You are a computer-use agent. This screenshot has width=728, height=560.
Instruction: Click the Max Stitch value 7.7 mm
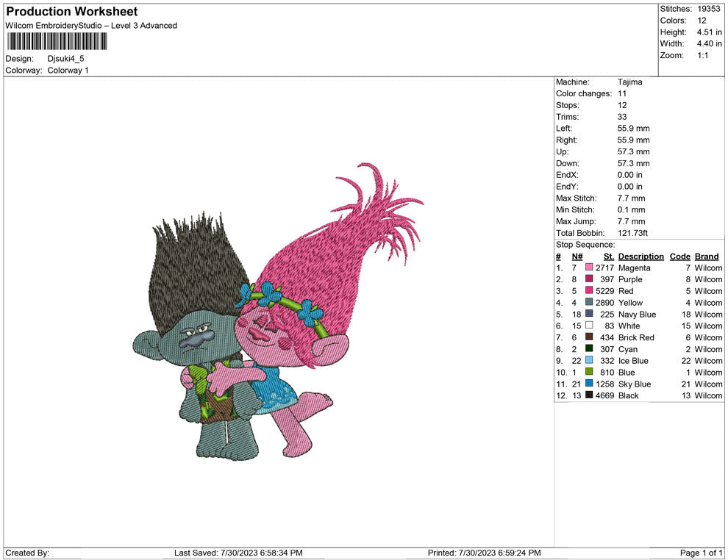[x=632, y=198]
